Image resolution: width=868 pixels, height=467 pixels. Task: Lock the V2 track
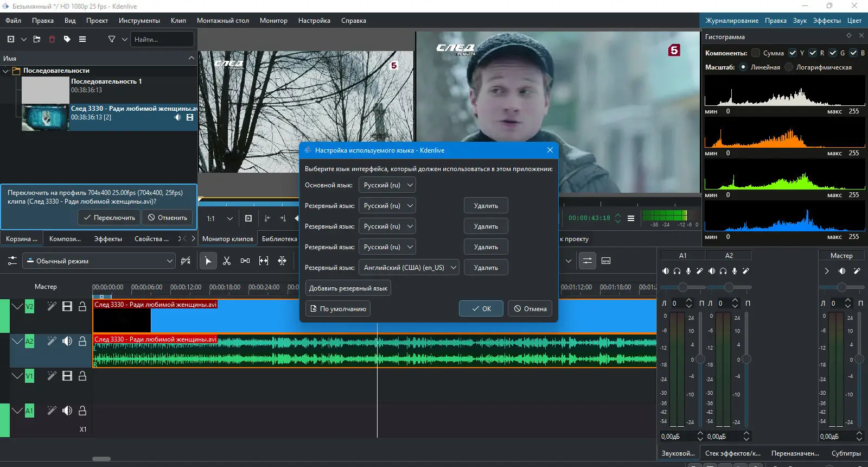pos(82,307)
